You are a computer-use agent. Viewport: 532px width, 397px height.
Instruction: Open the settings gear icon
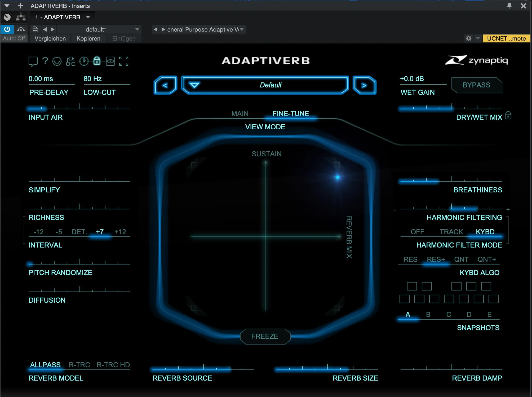coord(468,38)
